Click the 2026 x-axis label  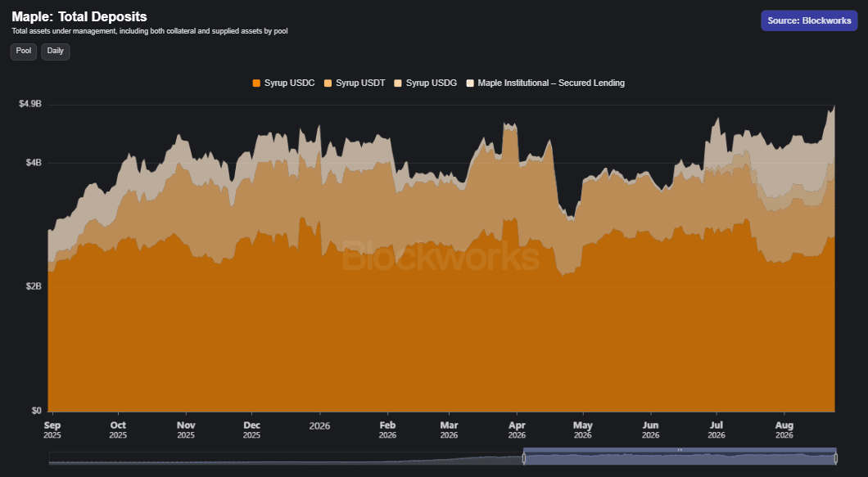(319, 425)
